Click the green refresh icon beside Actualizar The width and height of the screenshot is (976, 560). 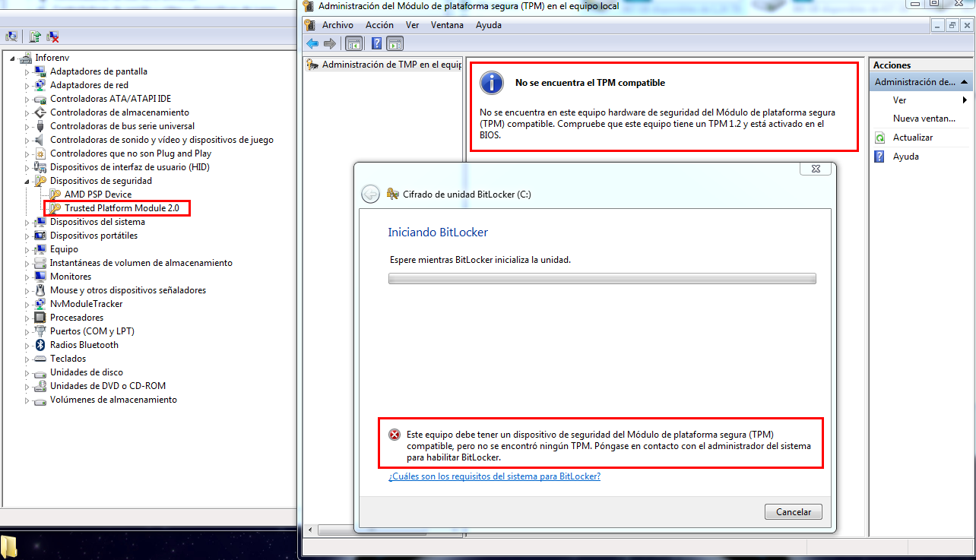coord(880,138)
